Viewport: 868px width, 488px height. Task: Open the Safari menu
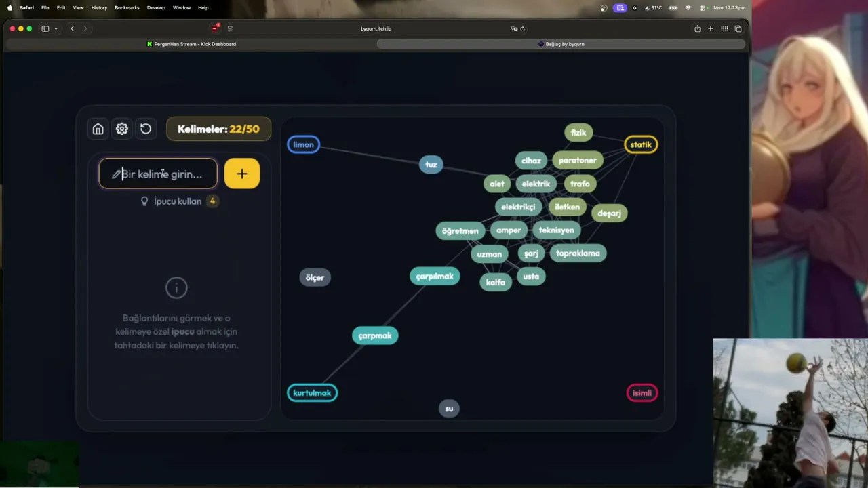(27, 7)
